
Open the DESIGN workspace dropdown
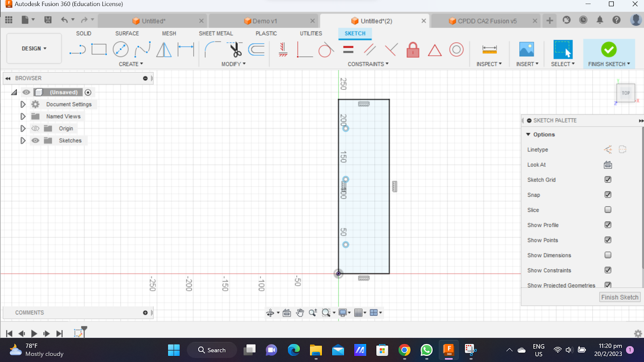[x=34, y=48]
